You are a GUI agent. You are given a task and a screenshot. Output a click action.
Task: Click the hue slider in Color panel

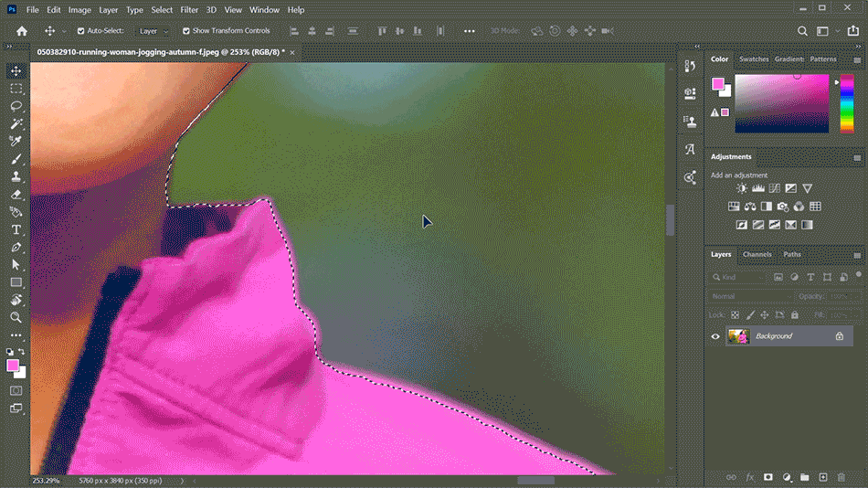(x=847, y=103)
